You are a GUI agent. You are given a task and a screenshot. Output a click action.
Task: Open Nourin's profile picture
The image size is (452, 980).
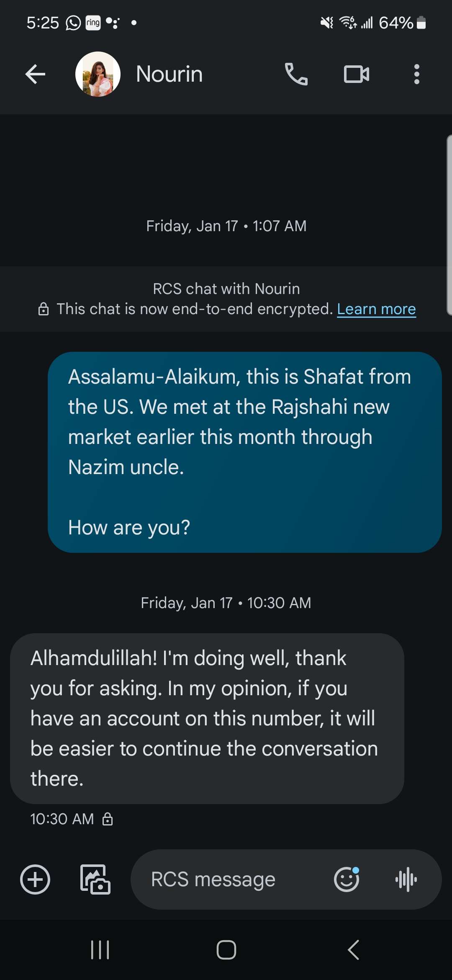[98, 74]
